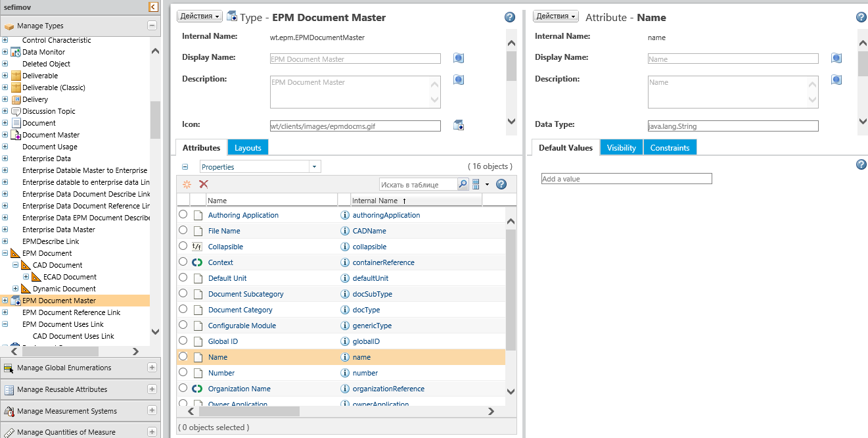This screenshot has width=868, height=438.
Task: Delete selected attribute red X icon
Action: tap(204, 185)
